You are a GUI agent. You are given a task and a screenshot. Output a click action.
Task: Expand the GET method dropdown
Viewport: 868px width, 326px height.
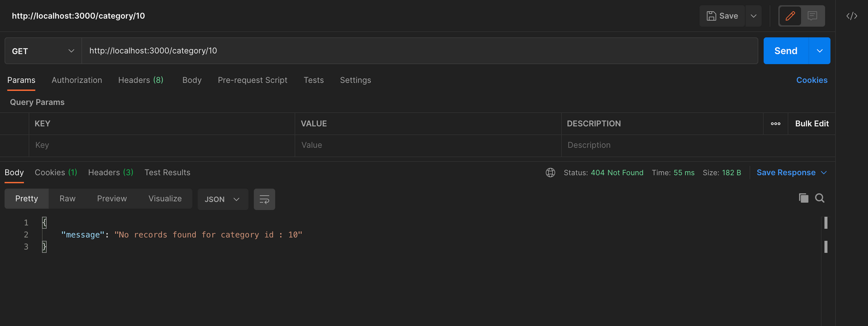tap(43, 51)
